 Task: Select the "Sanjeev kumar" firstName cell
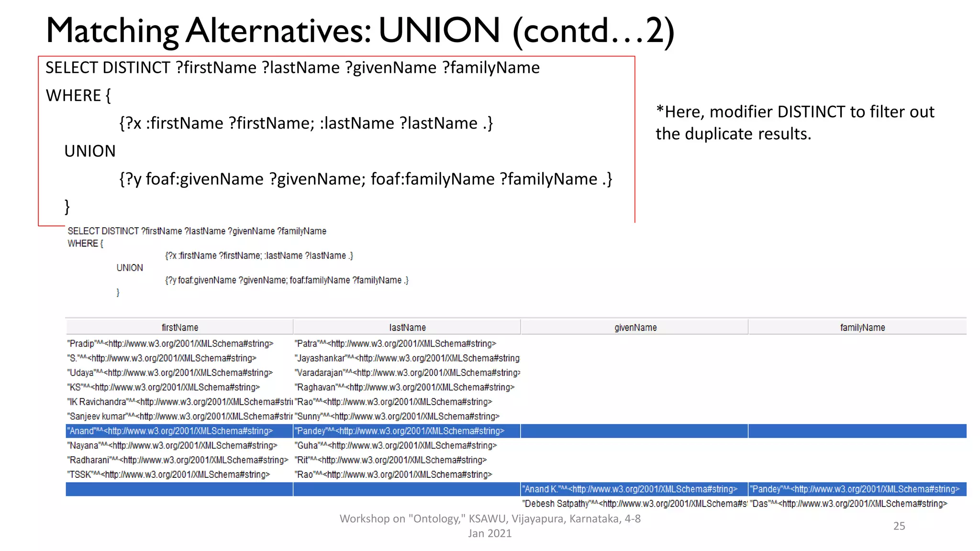(x=179, y=416)
